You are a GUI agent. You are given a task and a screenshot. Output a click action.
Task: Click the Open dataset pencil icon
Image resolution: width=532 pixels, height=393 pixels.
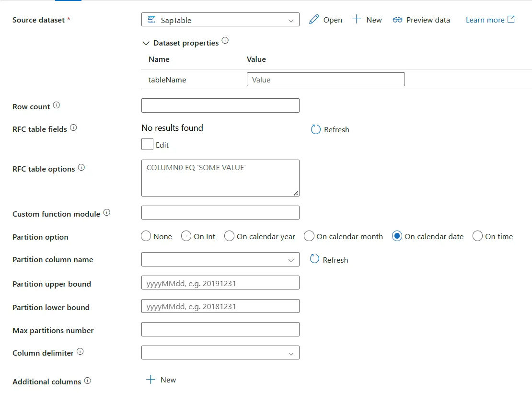[x=314, y=20]
